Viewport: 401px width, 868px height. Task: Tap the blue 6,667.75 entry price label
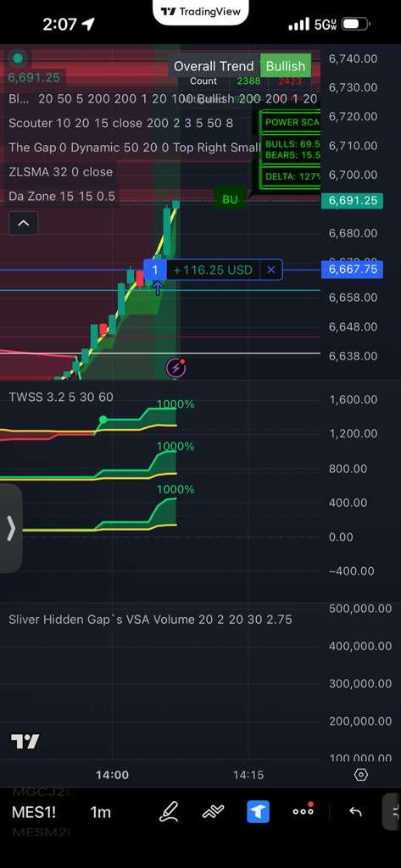[x=352, y=270]
